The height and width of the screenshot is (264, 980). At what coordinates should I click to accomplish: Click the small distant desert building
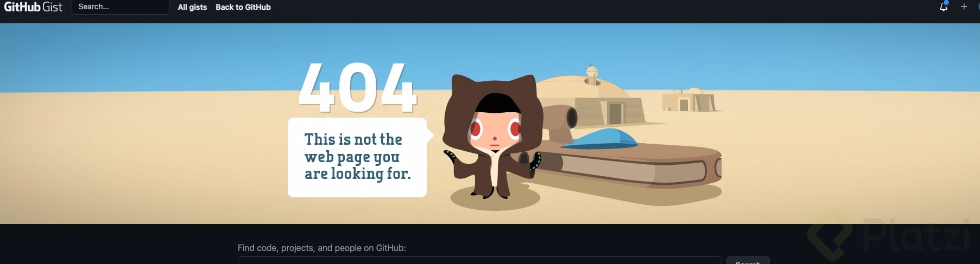pyautogui.click(x=690, y=99)
